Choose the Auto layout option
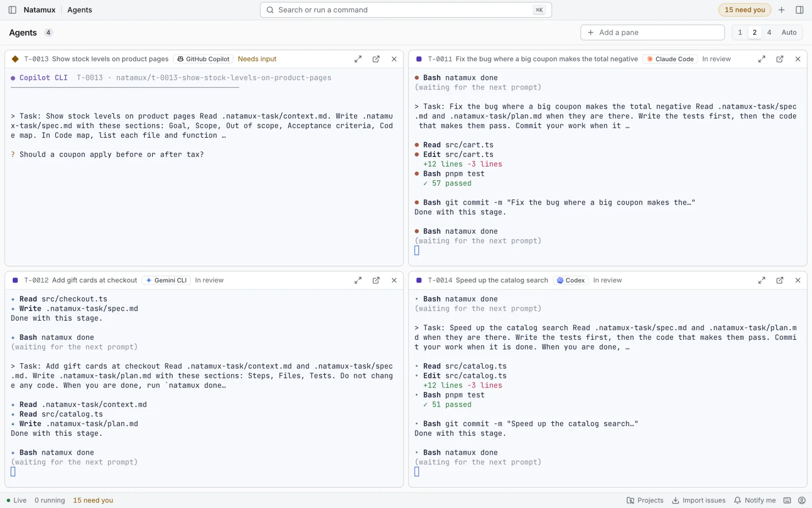Screen dimensions: 812x508 pyautogui.click(x=789, y=33)
